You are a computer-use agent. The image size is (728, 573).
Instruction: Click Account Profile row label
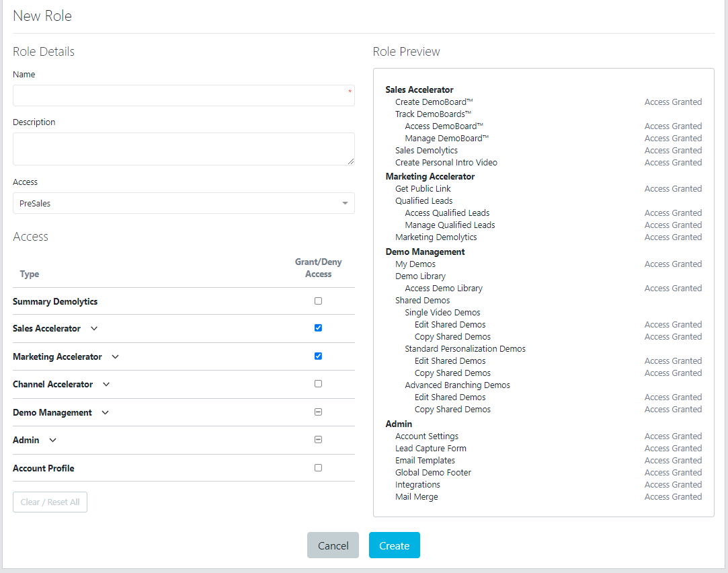(44, 468)
